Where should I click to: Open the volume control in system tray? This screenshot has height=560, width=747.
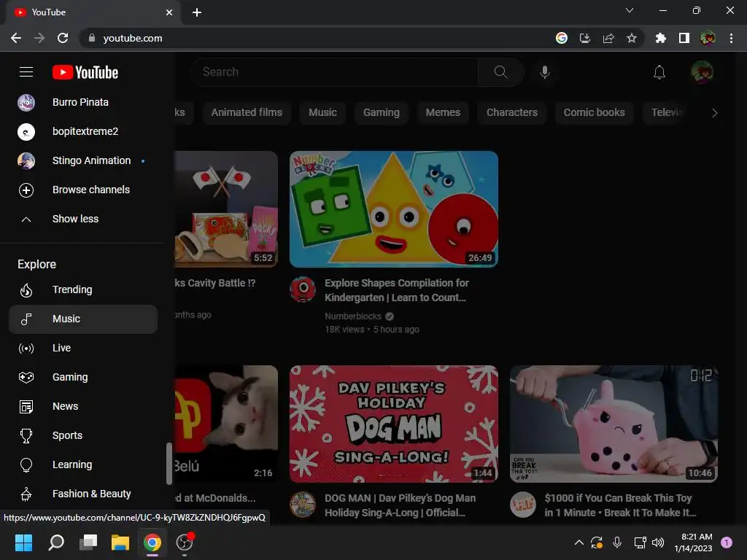tap(658, 542)
